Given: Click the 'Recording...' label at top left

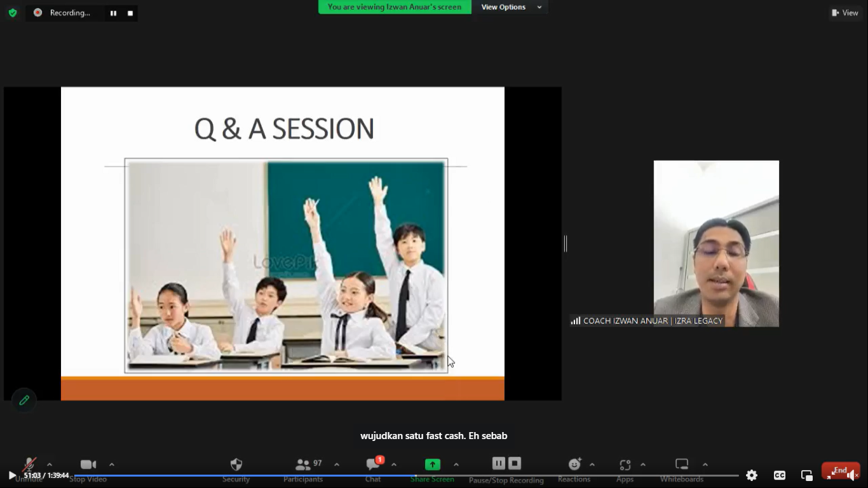Looking at the screenshot, I should pyautogui.click(x=70, y=13).
